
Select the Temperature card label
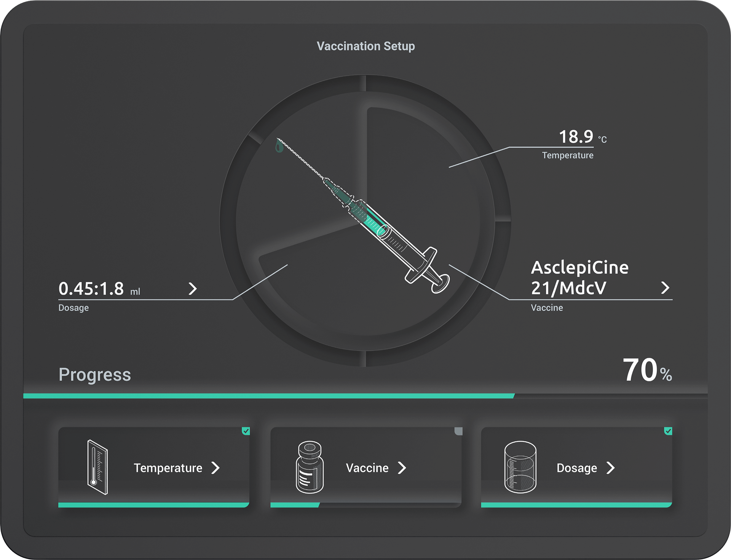pyautogui.click(x=168, y=468)
